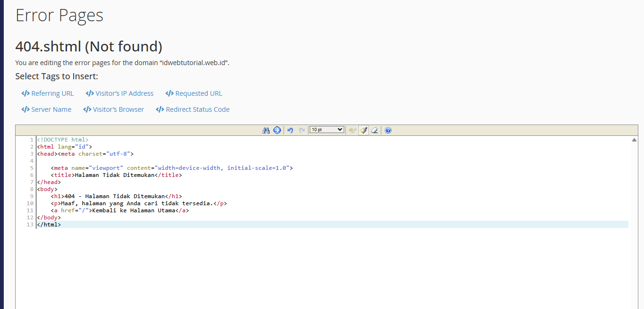The height and width of the screenshot is (309, 644).
Task: Toggle syntax highlight brush icon
Action: point(363,130)
